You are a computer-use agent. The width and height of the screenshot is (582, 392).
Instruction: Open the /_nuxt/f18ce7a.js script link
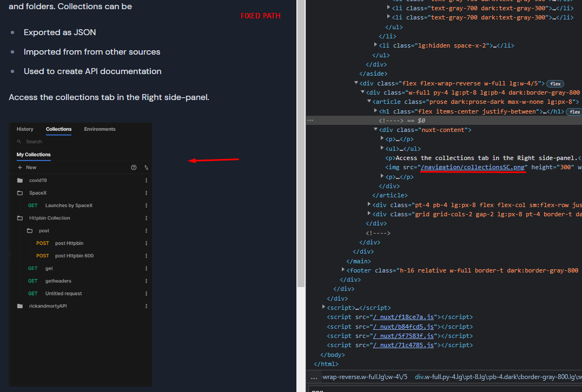pos(404,317)
